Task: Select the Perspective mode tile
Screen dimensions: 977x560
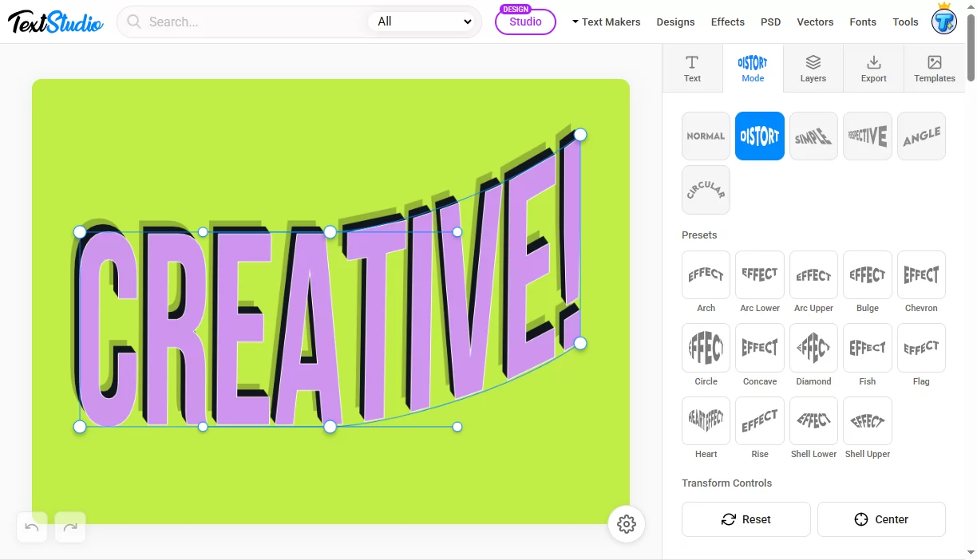Action: (867, 136)
